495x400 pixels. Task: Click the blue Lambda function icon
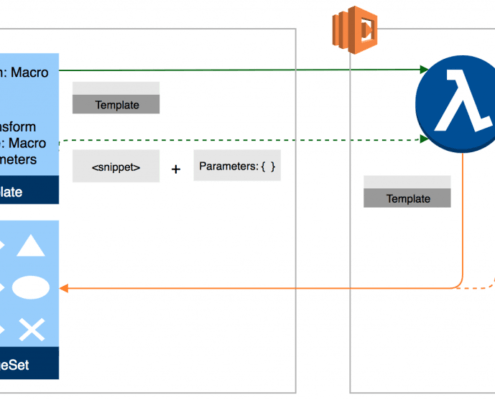point(457,104)
